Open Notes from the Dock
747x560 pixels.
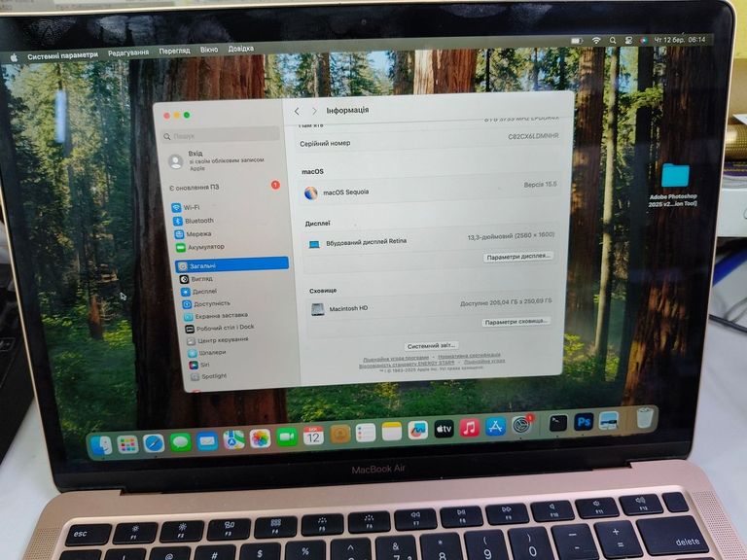(x=392, y=432)
